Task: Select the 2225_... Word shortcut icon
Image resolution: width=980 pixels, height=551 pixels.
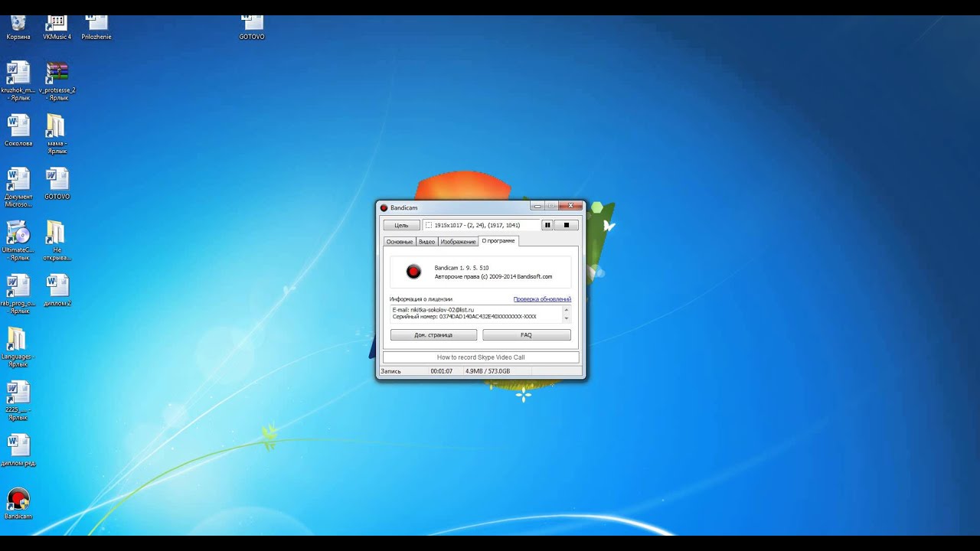Action: pos(18,401)
